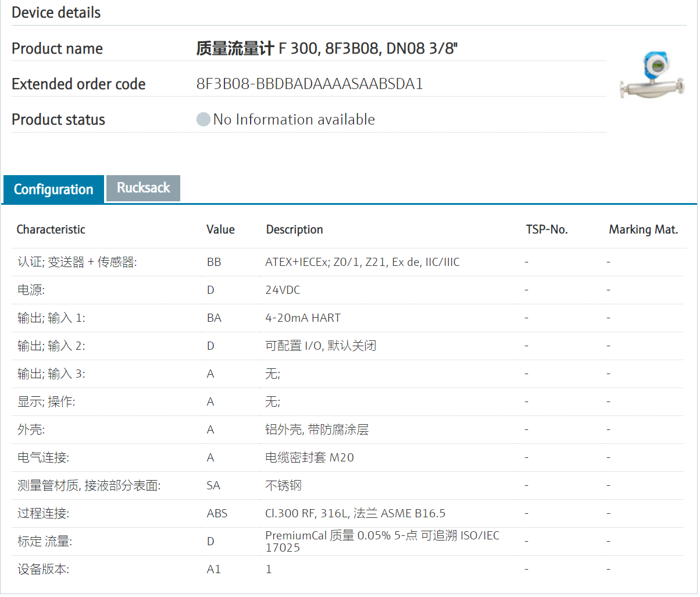The width and height of the screenshot is (700, 597).
Task: Click the 4-20mA HART description cell
Action: [303, 318]
